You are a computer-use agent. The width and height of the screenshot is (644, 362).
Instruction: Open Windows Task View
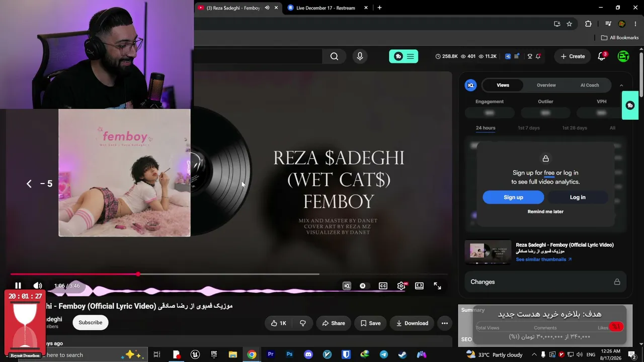coord(157,354)
